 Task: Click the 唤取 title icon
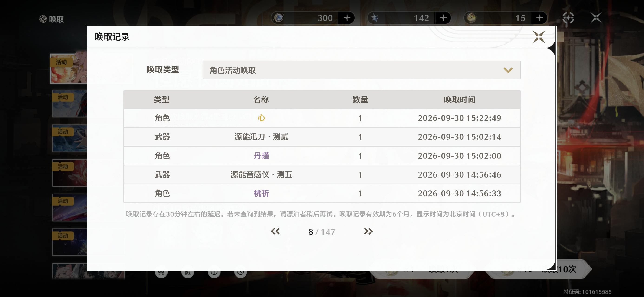pyautogui.click(x=43, y=19)
